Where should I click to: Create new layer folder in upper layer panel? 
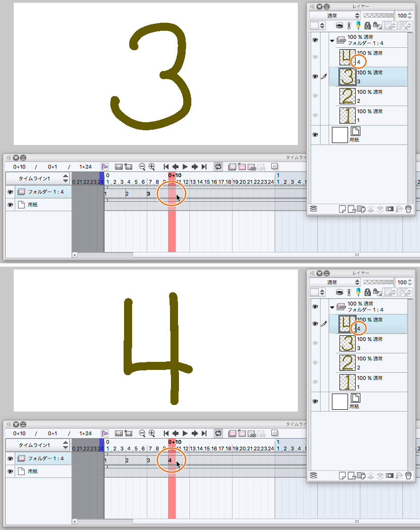pos(361,209)
